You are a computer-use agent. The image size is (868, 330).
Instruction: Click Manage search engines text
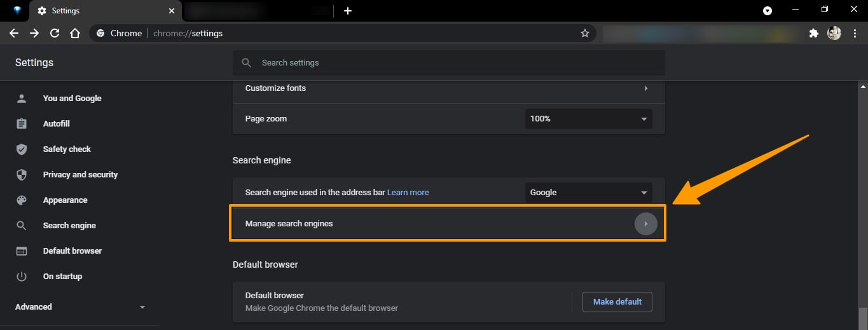coord(289,224)
